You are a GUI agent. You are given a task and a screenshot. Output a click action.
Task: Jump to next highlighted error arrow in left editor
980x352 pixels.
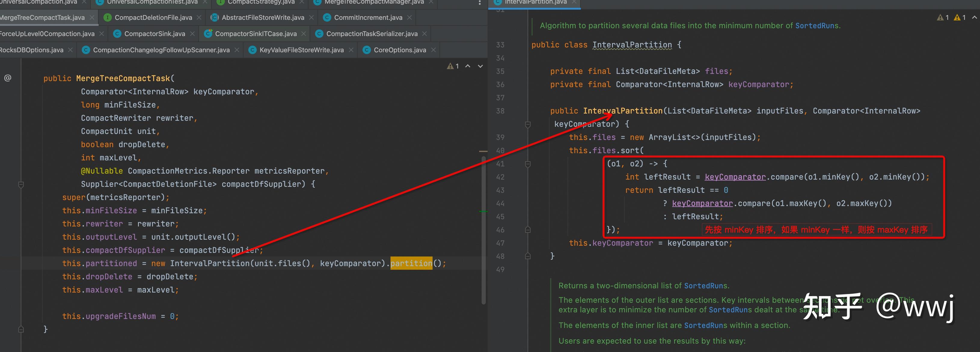(x=480, y=66)
